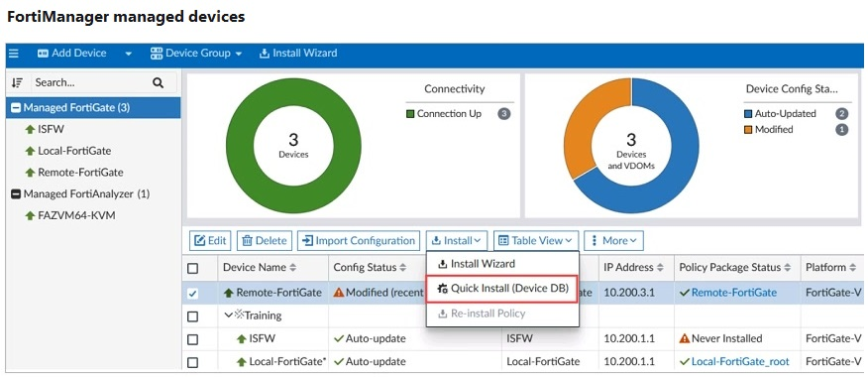
Task: Click the Install Wizard toolbar icon
Action: [264, 54]
